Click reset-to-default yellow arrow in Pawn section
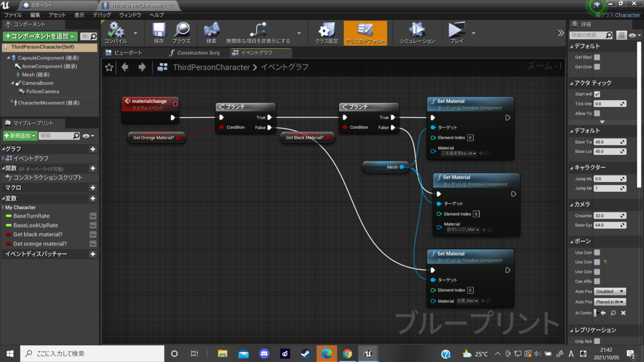Screen dimensions: 644x362 pyautogui.click(x=605, y=262)
